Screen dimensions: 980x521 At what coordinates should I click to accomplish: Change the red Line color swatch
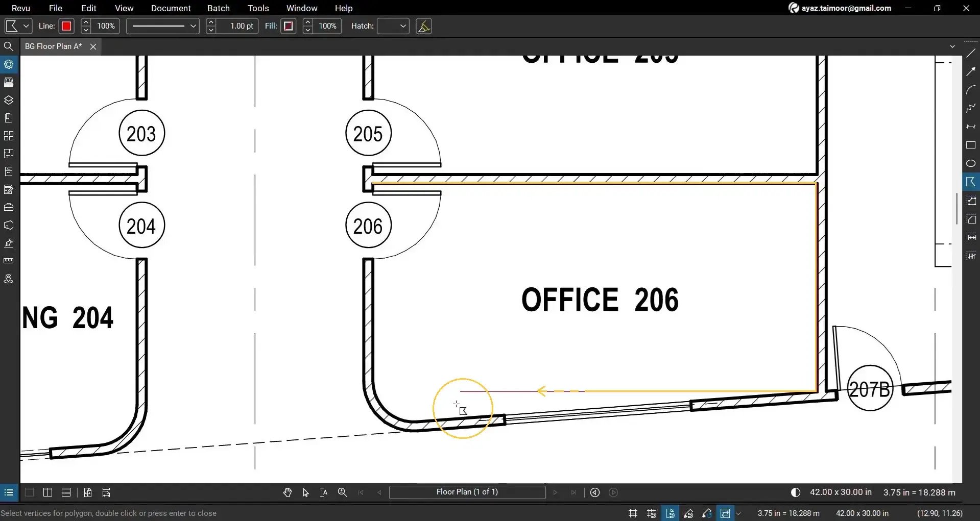pyautogui.click(x=66, y=26)
